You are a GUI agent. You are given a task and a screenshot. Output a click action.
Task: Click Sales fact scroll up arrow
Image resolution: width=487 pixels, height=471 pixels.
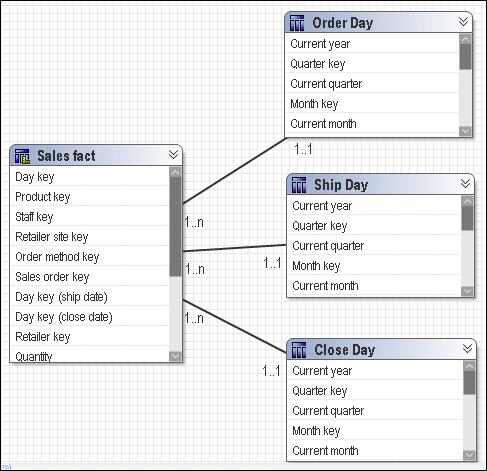[175, 172]
